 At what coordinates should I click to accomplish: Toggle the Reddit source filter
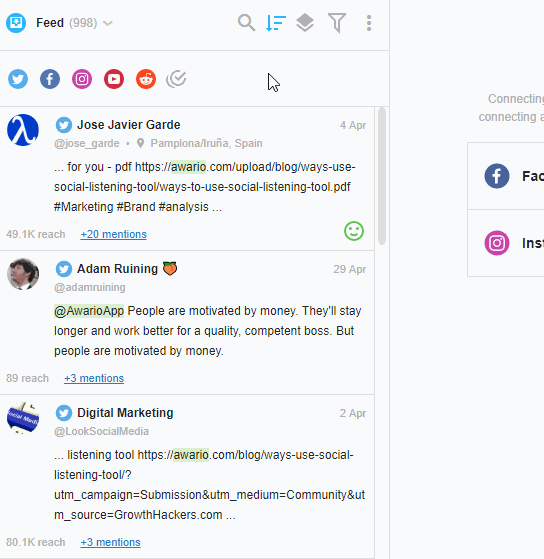pyautogui.click(x=146, y=79)
